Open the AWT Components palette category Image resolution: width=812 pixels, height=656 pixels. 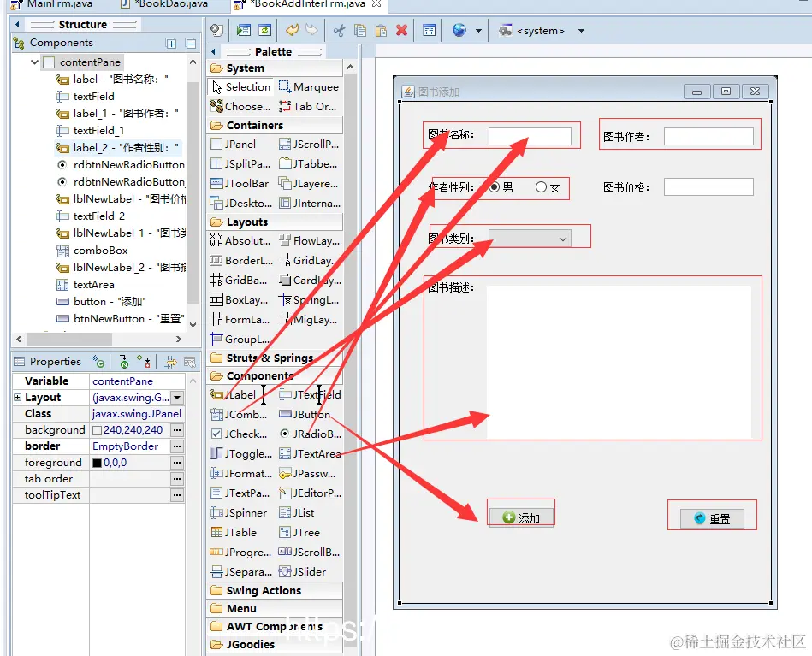click(275, 626)
